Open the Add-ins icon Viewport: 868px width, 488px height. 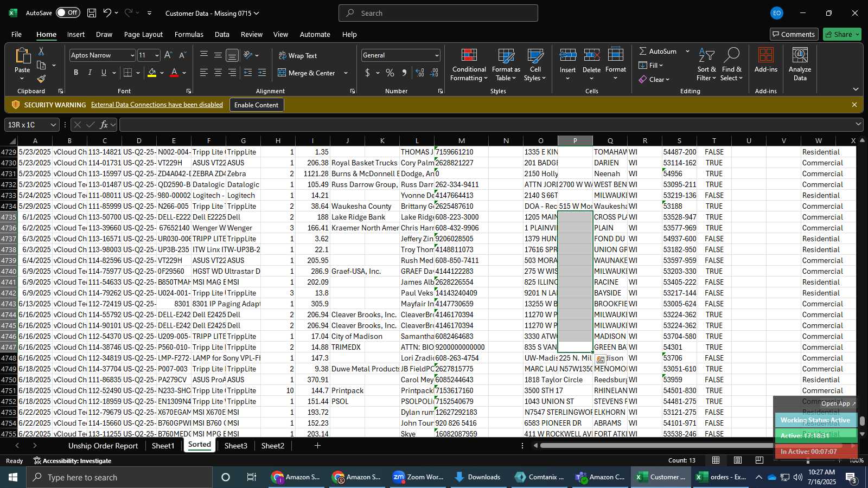point(765,55)
